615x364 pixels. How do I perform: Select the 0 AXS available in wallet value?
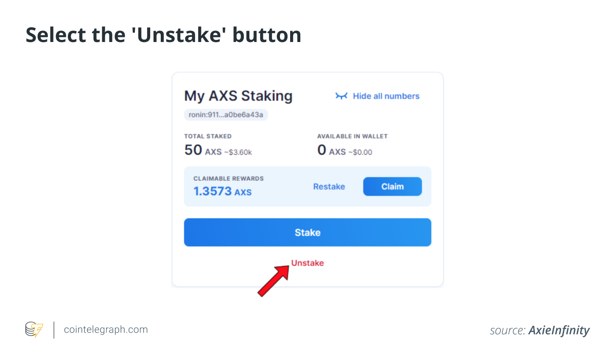click(x=332, y=150)
